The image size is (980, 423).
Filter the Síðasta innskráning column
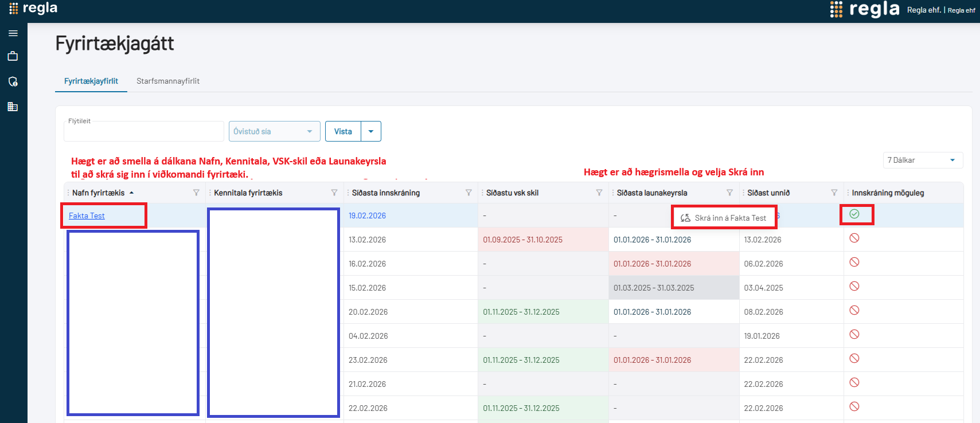pos(468,193)
